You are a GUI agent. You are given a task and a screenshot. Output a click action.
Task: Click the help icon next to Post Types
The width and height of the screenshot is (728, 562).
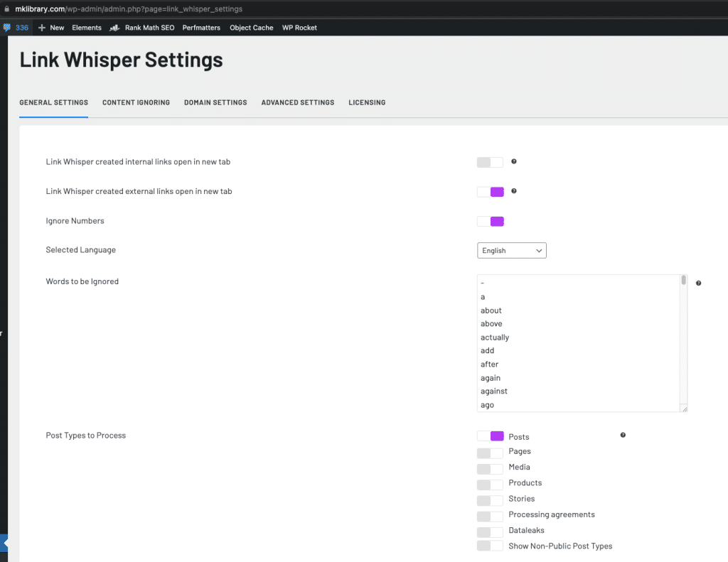pos(623,434)
